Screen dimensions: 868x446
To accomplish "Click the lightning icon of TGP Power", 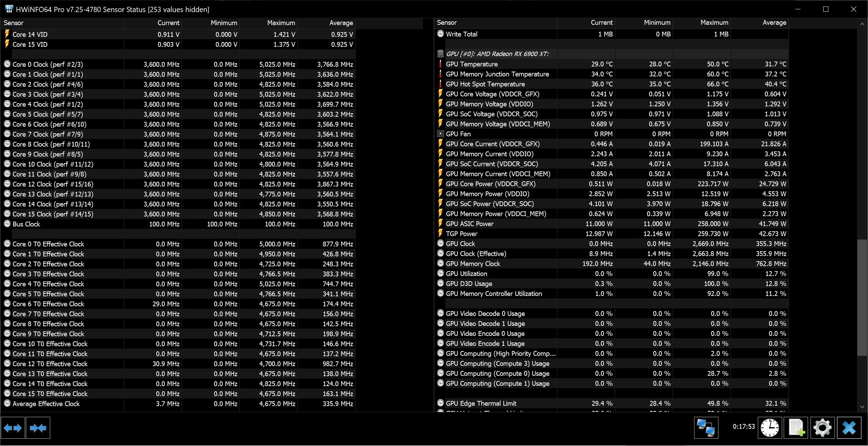I will tap(440, 234).
